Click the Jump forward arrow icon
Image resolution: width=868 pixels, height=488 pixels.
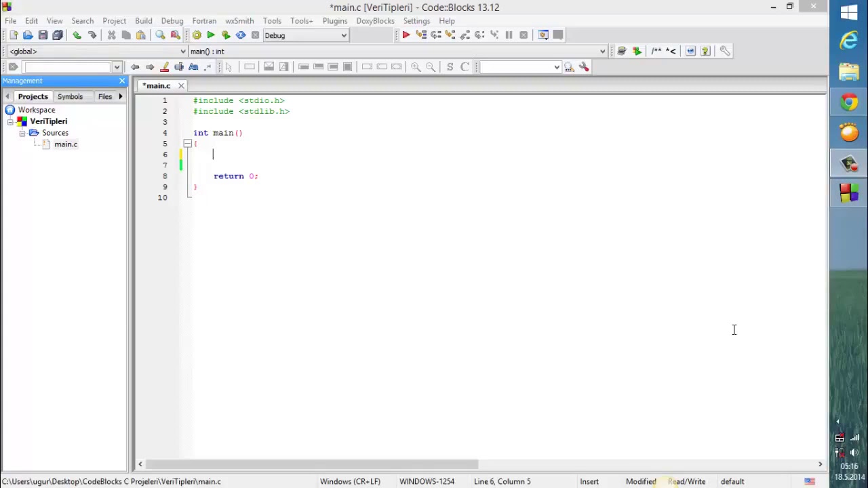150,66
